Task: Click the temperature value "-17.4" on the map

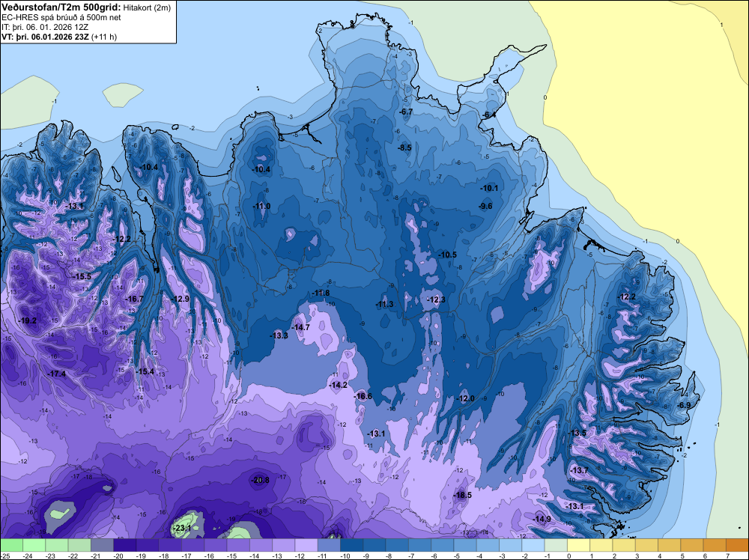Action: coord(57,374)
